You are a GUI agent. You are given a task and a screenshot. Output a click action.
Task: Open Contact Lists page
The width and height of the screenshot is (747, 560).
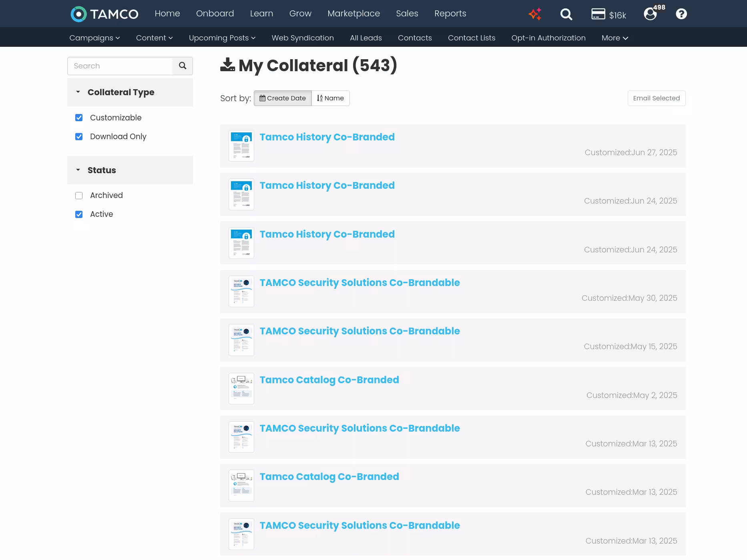[x=472, y=38]
